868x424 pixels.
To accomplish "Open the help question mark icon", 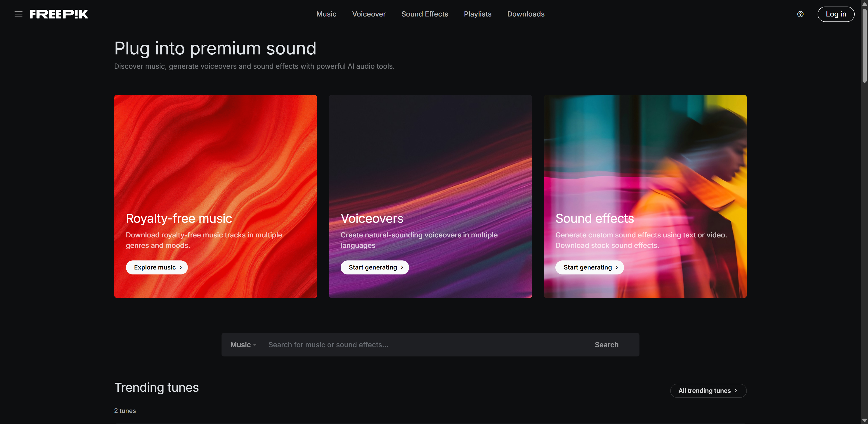I will pos(800,14).
